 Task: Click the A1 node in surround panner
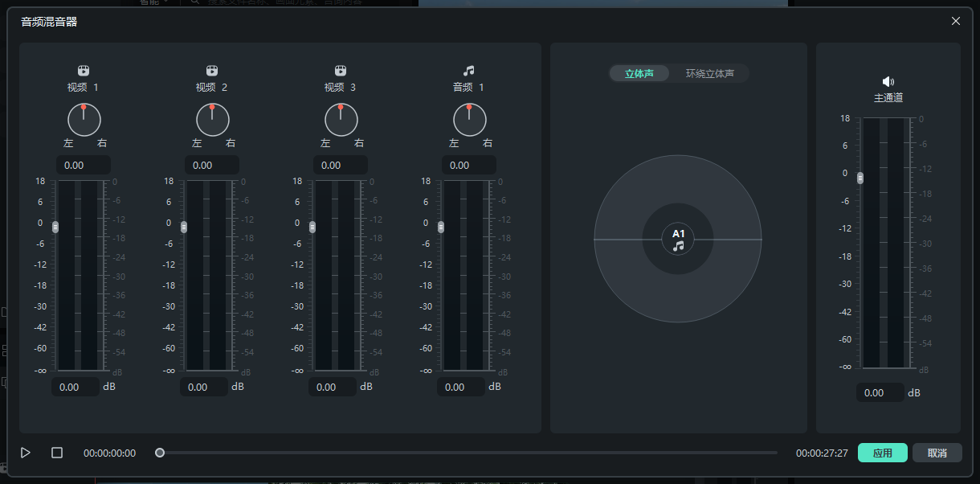(x=678, y=239)
